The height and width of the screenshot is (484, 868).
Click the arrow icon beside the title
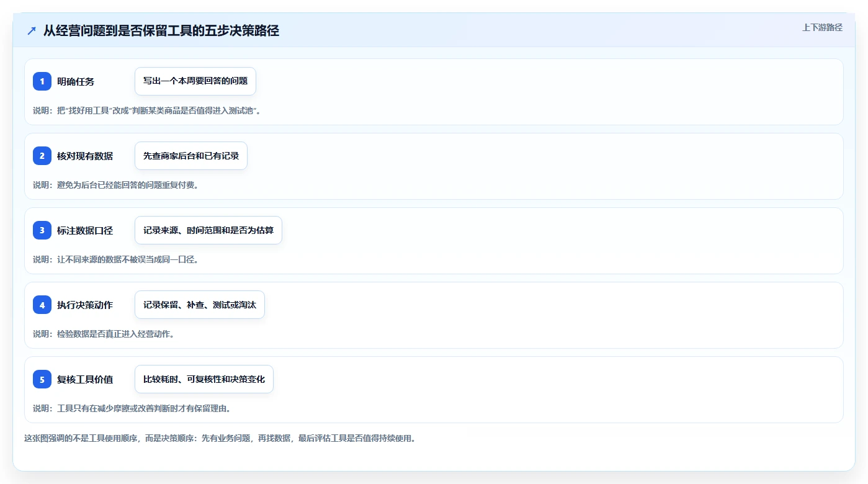pos(32,30)
